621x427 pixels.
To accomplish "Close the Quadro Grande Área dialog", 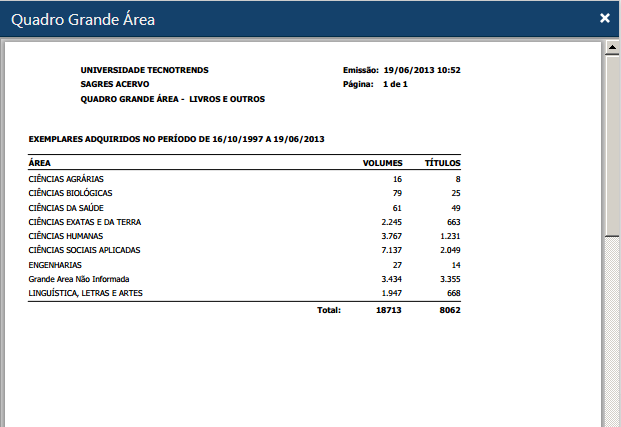I will [x=604, y=18].
